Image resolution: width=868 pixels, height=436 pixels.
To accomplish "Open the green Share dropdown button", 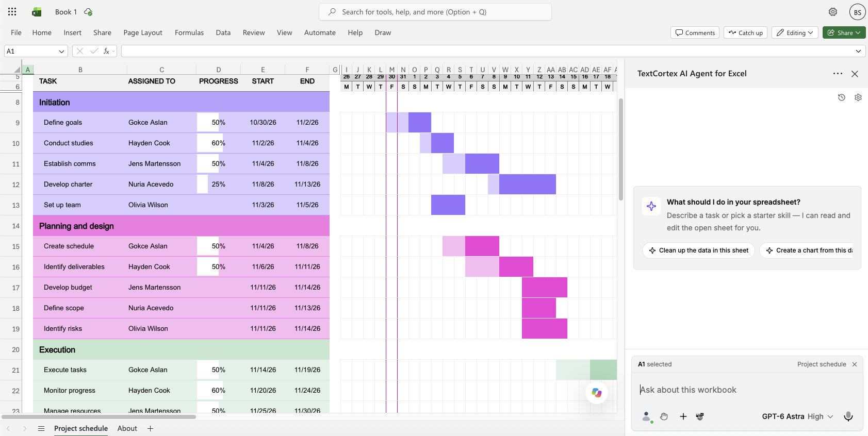I will point(844,32).
